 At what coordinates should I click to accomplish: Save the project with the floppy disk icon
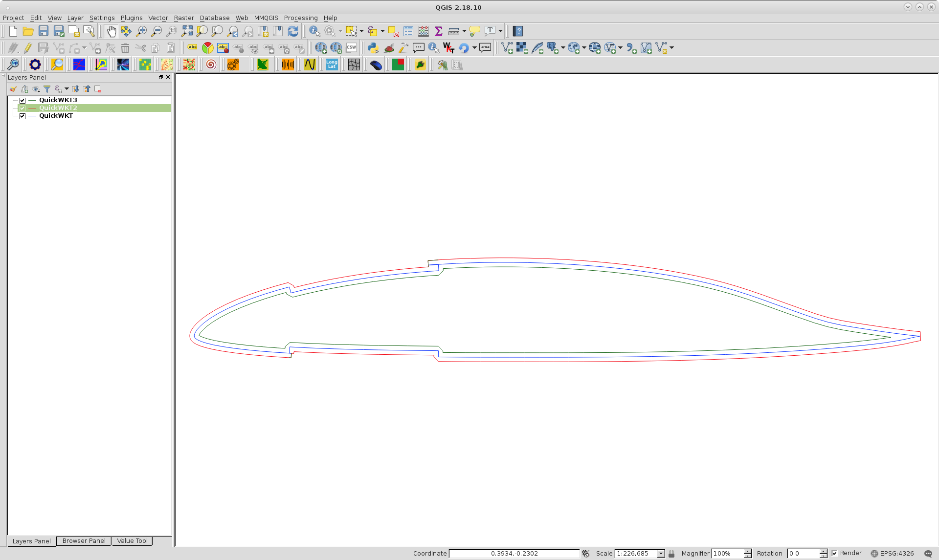tap(44, 31)
